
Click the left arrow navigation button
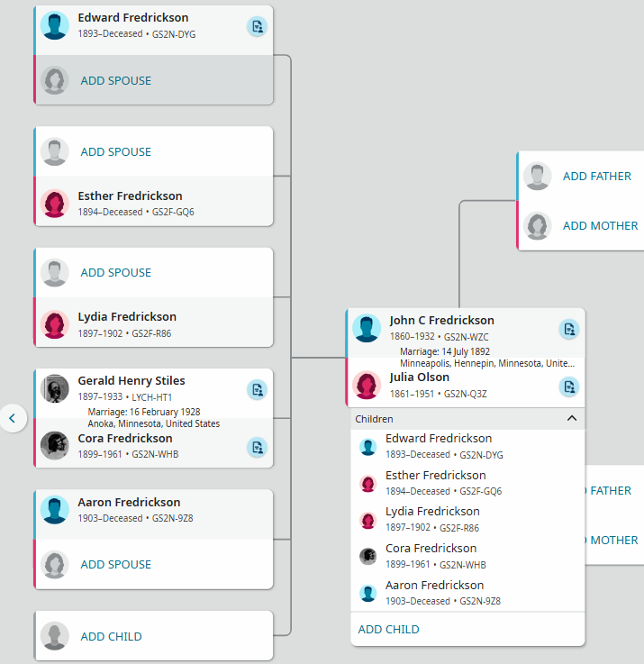tap(14, 418)
